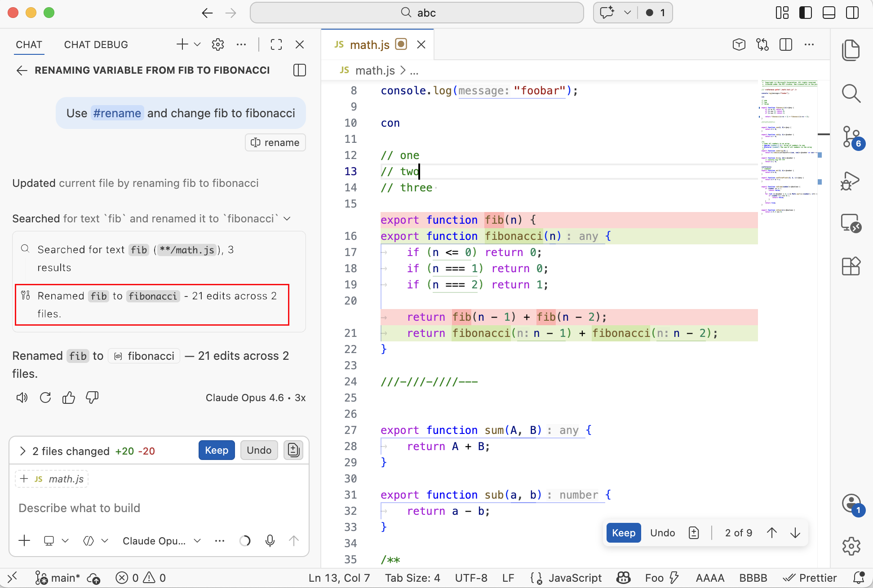Viewport: 873px width, 588px height.
Task: Switch to the CHAT DEBUG tab
Action: click(x=96, y=44)
